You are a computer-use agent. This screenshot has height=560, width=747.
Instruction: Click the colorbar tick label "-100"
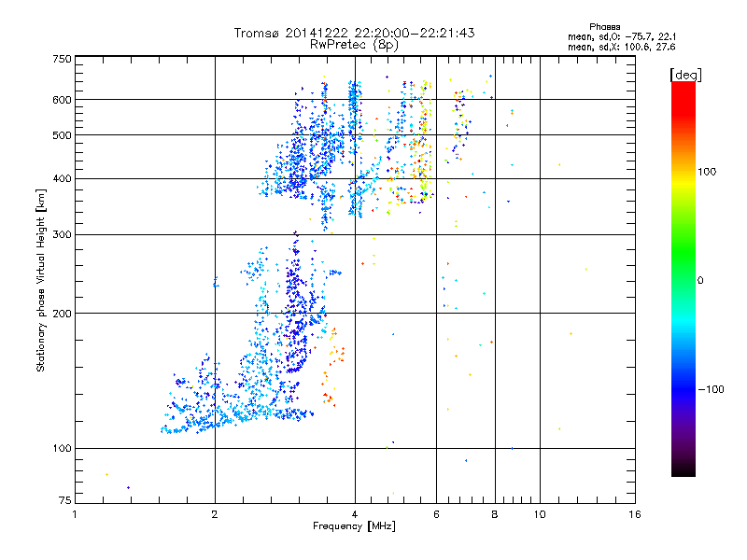(711, 389)
